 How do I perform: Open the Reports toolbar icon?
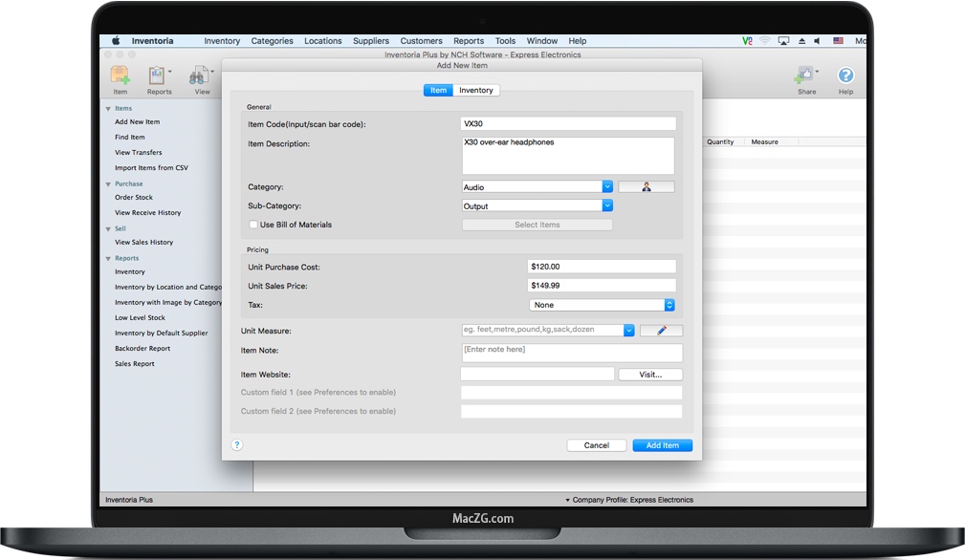pyautogui.click(x=159, y=78)
